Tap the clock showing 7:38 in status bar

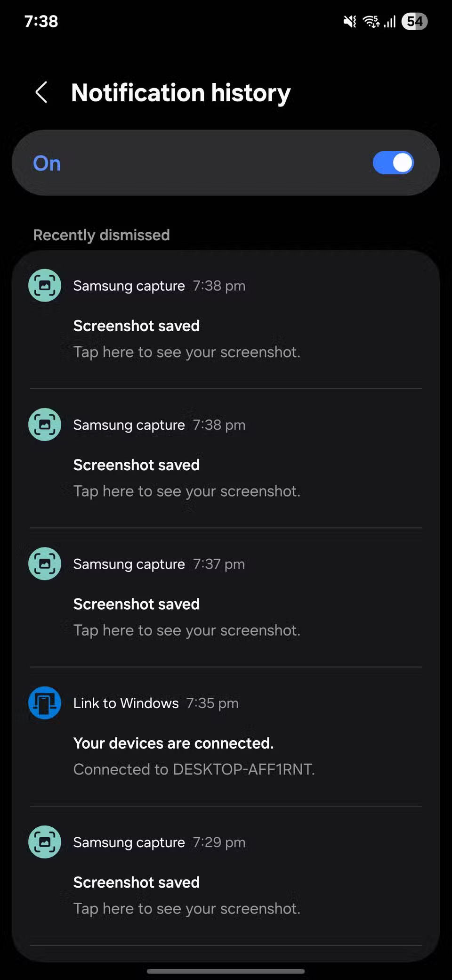point(40,21)
